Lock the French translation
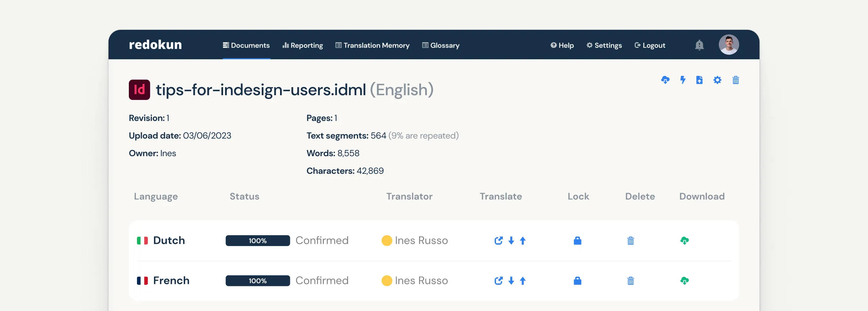Image resolution: width=868 pixels, height=311 pixels. [577, 281]
